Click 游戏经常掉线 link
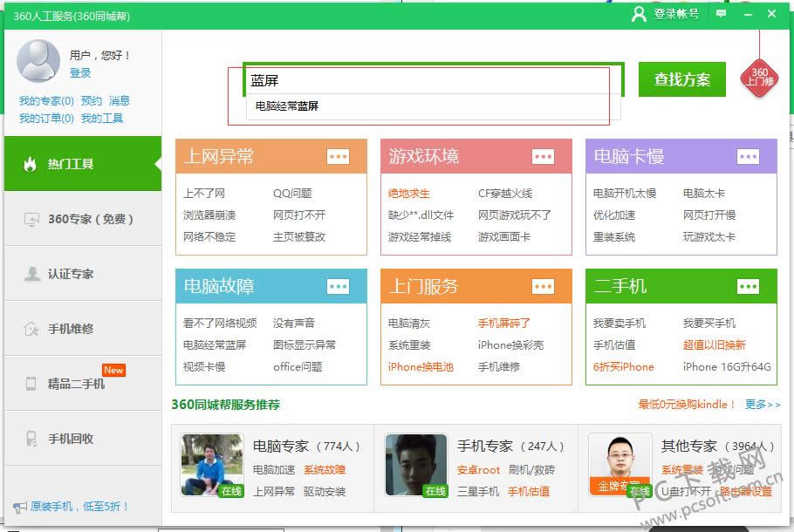This screenshot has width=794, height=532. (x=420, y=237)
